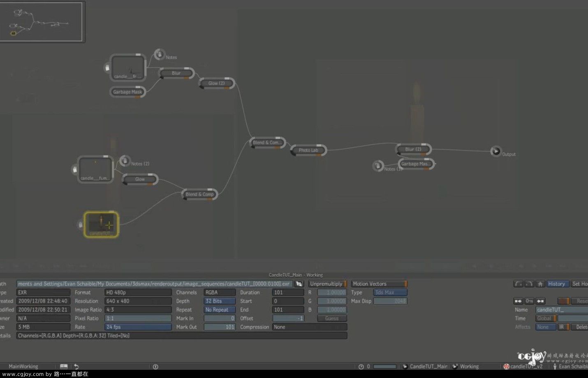
Task: Click the undo arrow icon in status bar
Action: 76,366
